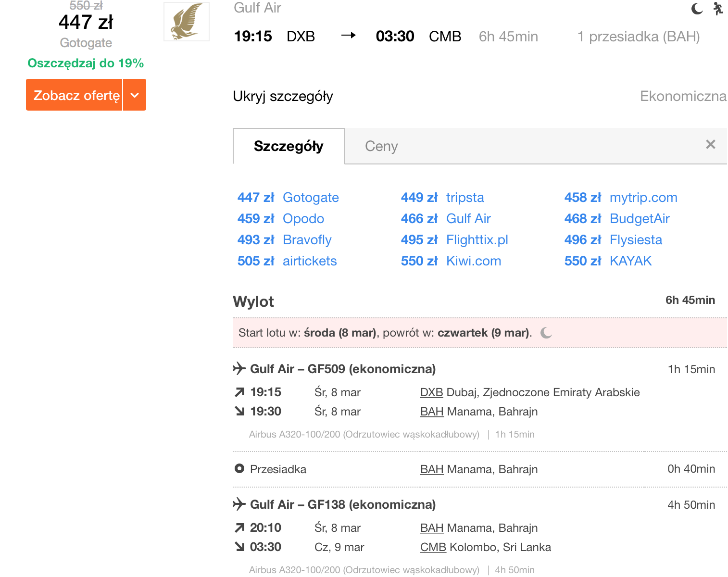728x577 pixels.
Task: Switch to the Ceny tab
Action: (x=381, y=146)
